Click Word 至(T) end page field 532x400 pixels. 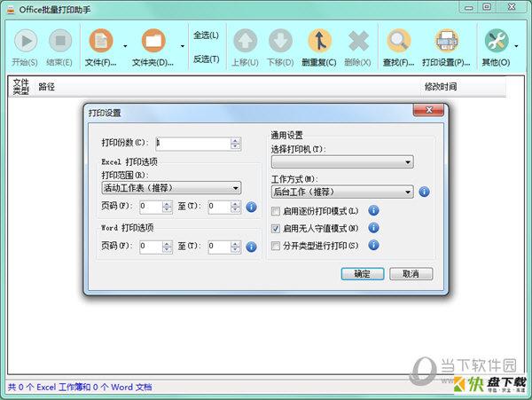[219, 247]
